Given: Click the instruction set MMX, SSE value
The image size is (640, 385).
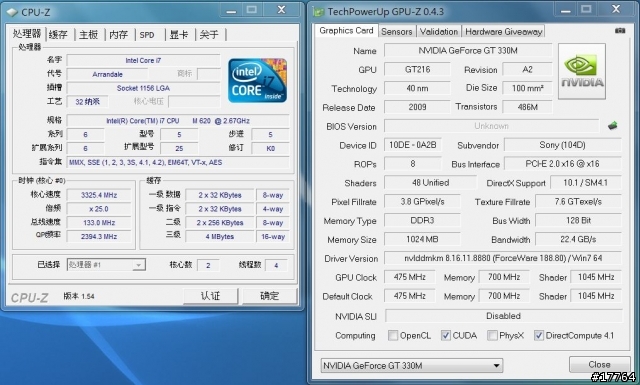Looking at the screenshot, I should tap(178, 162).
